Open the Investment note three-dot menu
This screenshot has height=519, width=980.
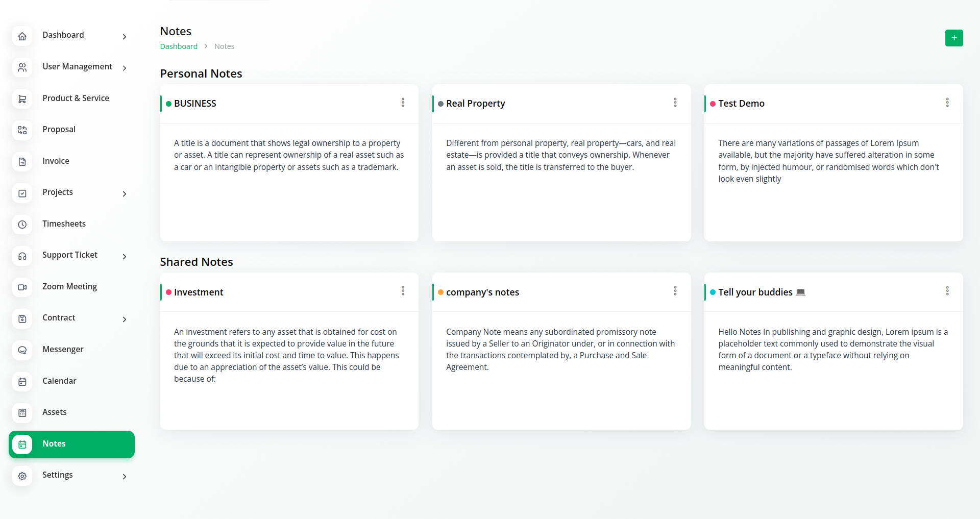[x=403, y=291]
